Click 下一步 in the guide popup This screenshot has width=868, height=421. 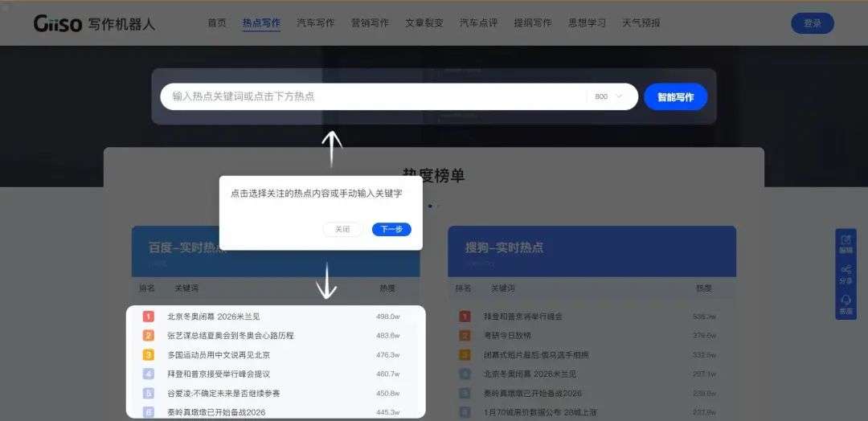click(x=391, y=229)
